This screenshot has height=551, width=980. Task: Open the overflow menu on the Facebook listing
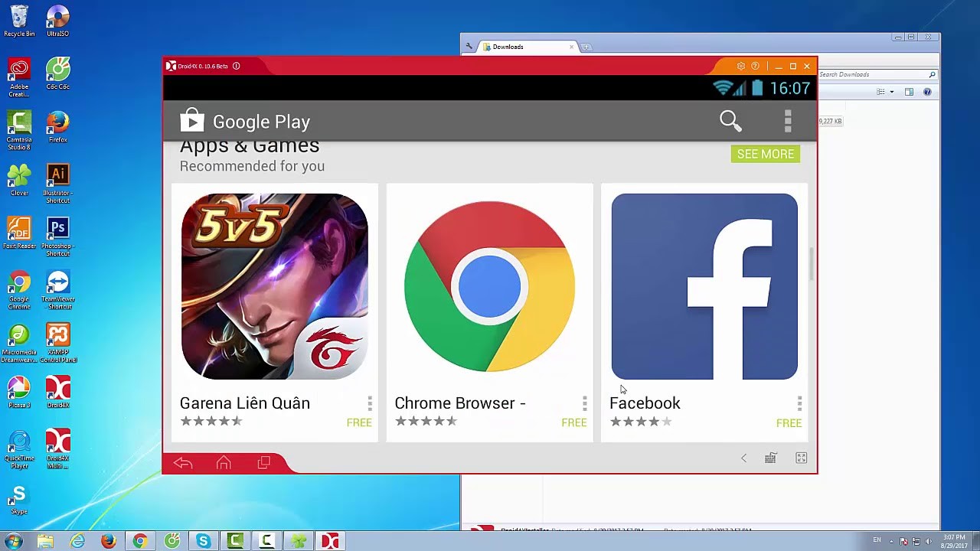(x=799, y=403)
